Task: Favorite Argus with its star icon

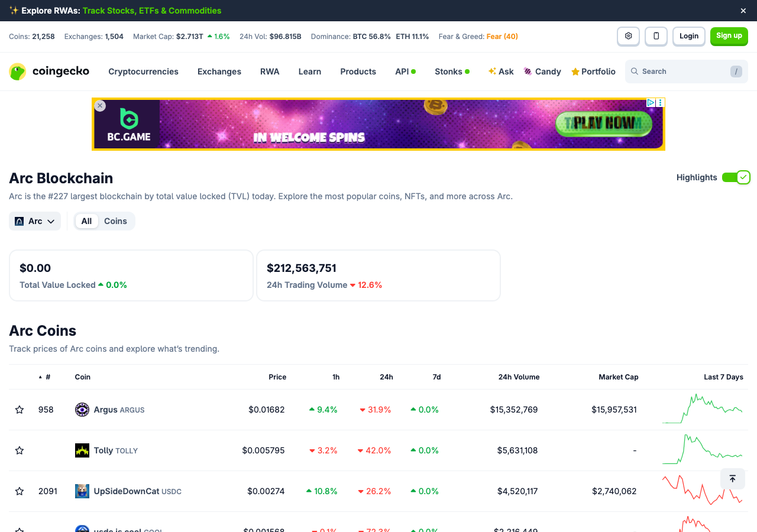Action: [x=20, y=410]
